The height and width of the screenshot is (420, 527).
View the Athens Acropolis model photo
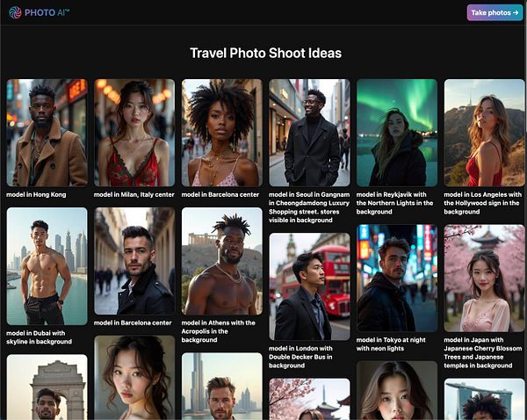pyautogui.click(x=222, y=261)
